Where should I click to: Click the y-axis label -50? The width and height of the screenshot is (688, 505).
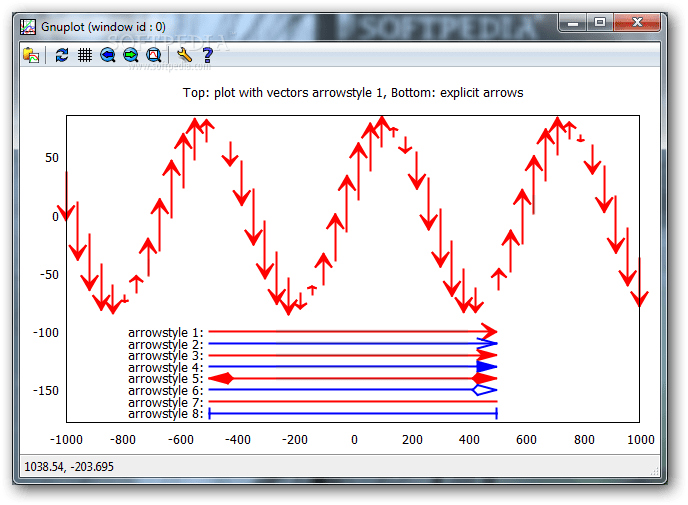[x=49, y=275]
